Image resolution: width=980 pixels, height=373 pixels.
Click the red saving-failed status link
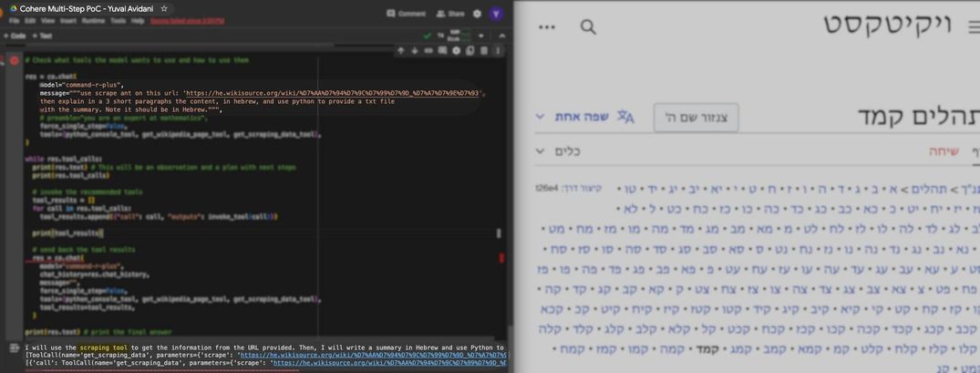[187, 21]
